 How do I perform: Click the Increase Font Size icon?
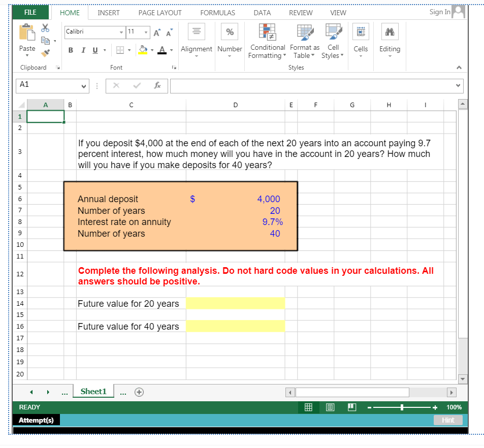click(156, 31)
